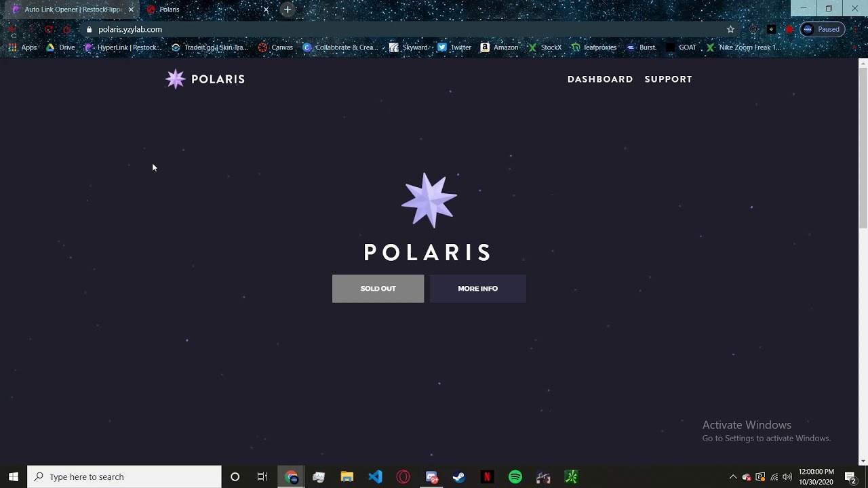The height and width of the screenshot is (488, 868).
Task: Open the Nike Zoom Freak 1 bookmark
Action: (743, 47)
